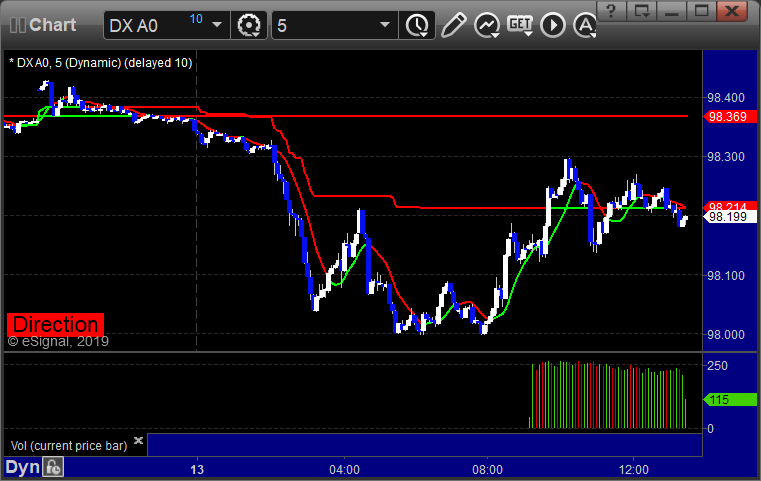Click the 12:00 time axis label
This screenshot has height=481, width=761.
point(633,470)
